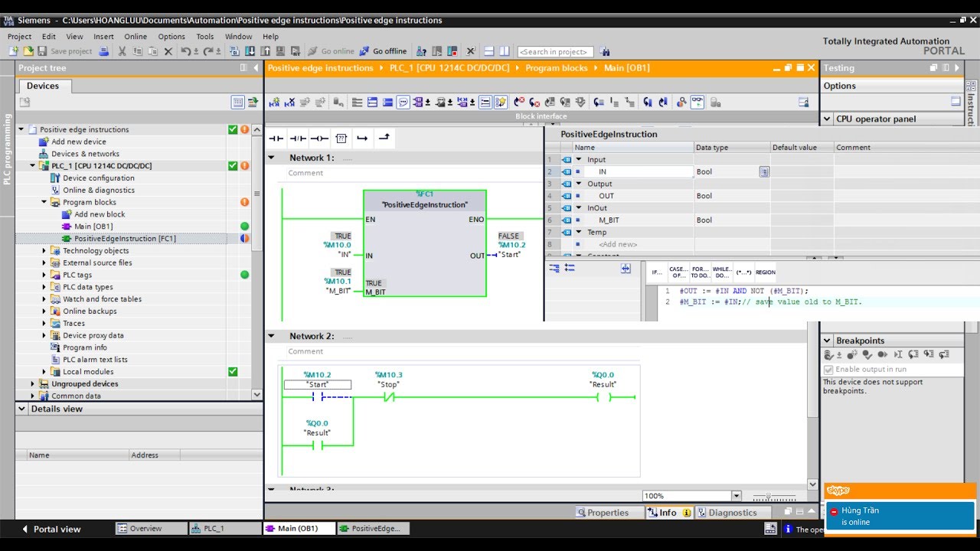Toggle the 'Enable output in run' checkbox
The image size is (980, 551).
point(828,370)
